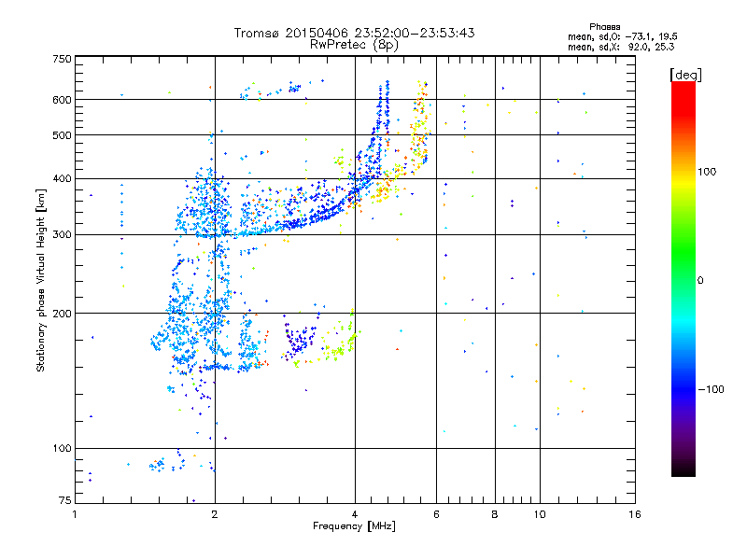Click the '[deg]' colorbar unit label
This screenshot has height=560, width=747.
point(685,75)
